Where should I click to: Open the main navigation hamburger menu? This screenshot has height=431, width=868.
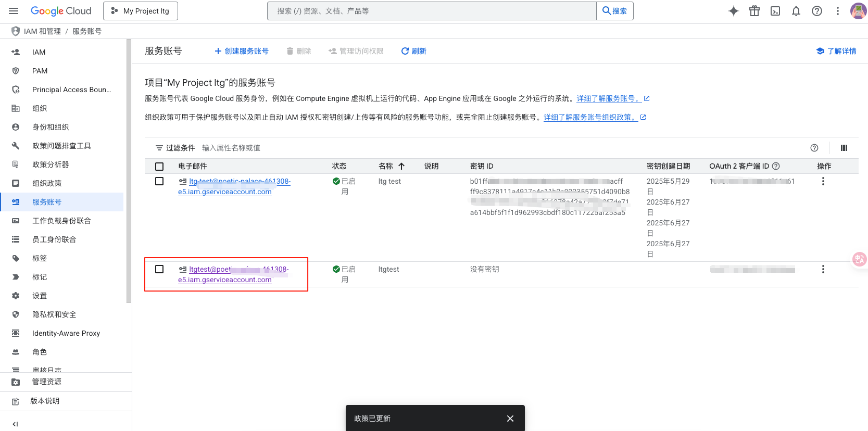14,11
